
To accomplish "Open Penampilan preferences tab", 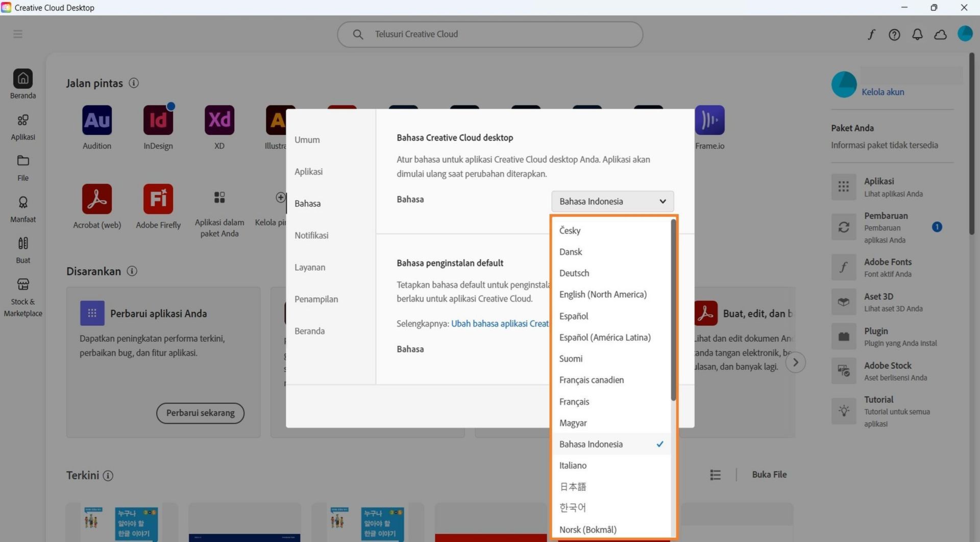I will tap(316, 299).
